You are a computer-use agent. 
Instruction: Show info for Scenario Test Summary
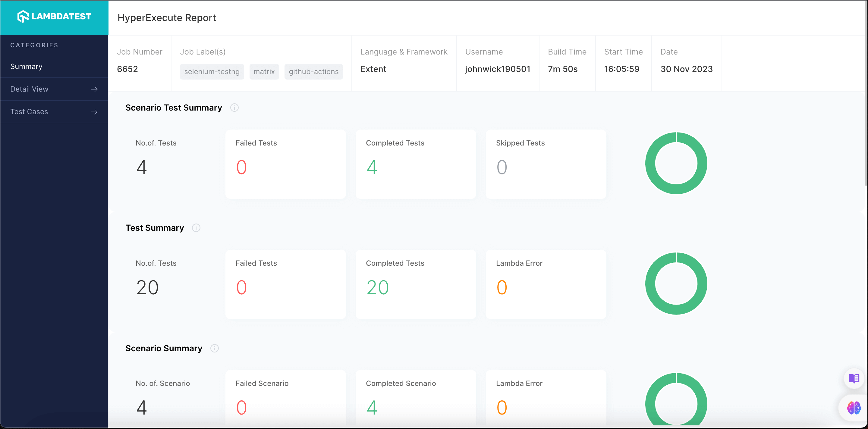[x=234, y=108]
